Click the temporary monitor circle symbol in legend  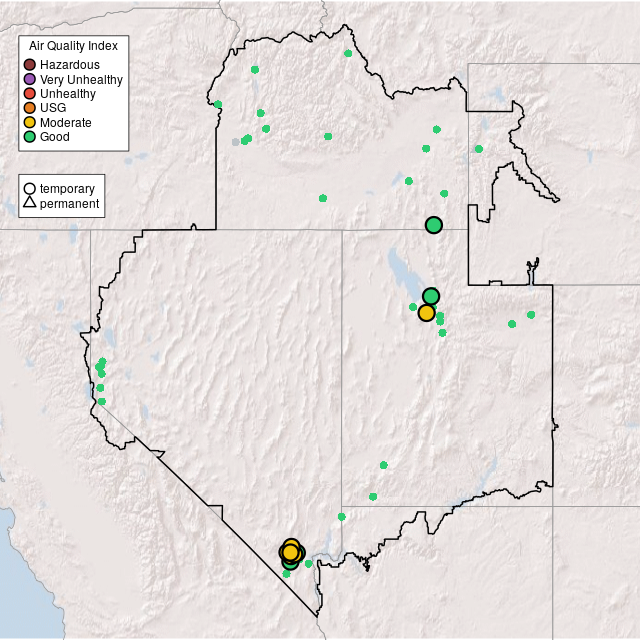(30, 189)
